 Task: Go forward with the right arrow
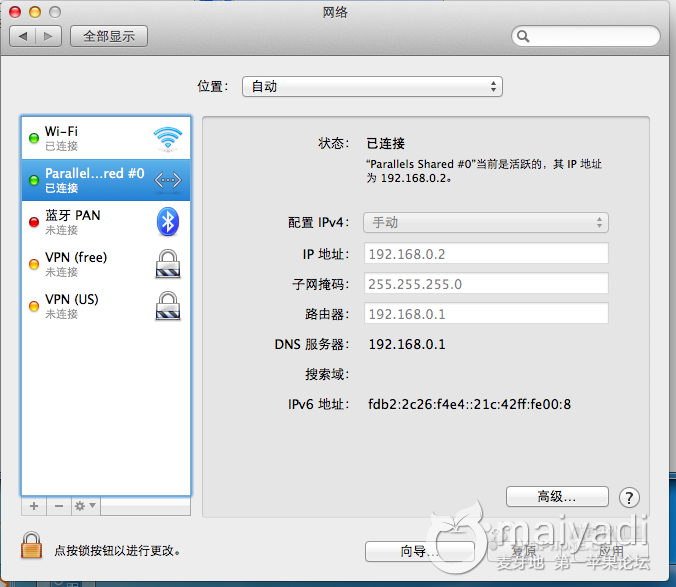point(48,36)
